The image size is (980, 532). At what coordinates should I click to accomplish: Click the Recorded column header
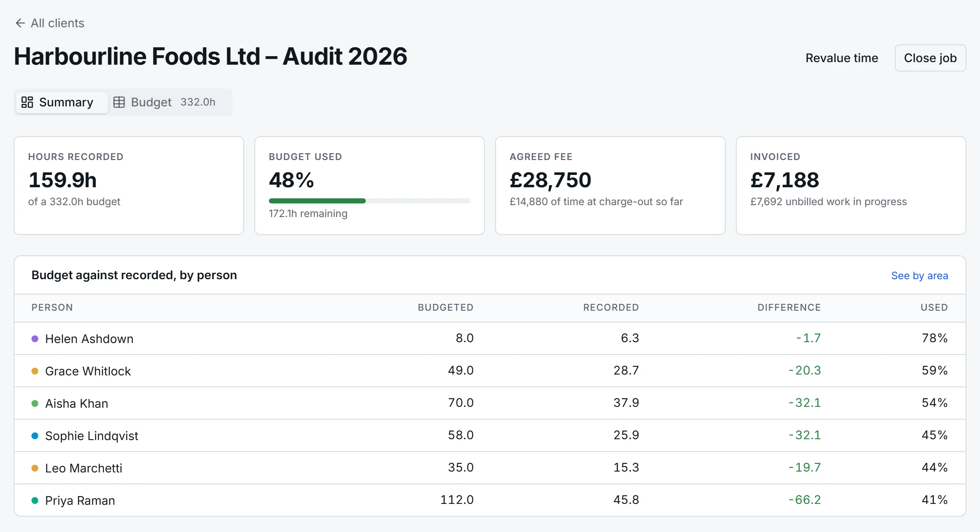click(611, 307)
